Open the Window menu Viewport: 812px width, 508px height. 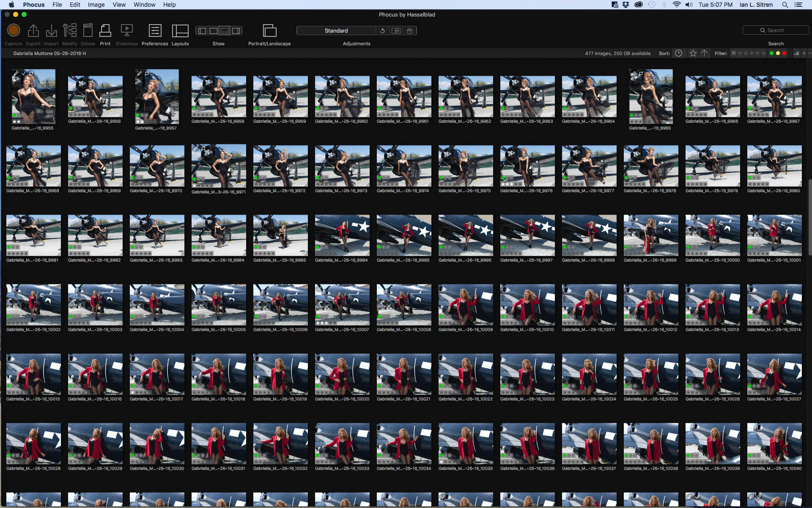(x=144, y=5)
